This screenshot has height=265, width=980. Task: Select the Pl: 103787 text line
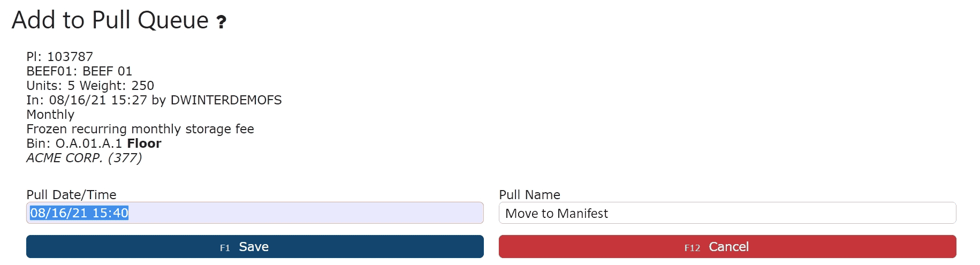pos(60,57)
